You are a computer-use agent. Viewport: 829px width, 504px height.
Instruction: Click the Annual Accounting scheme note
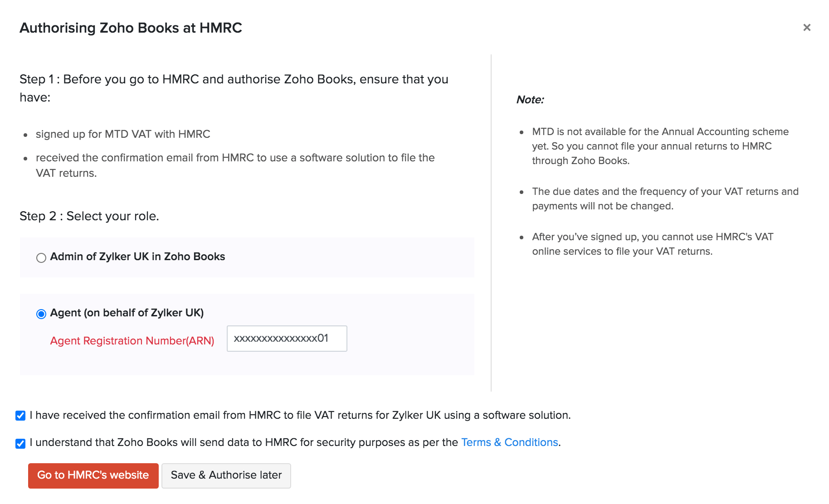(x=660, y=146)
